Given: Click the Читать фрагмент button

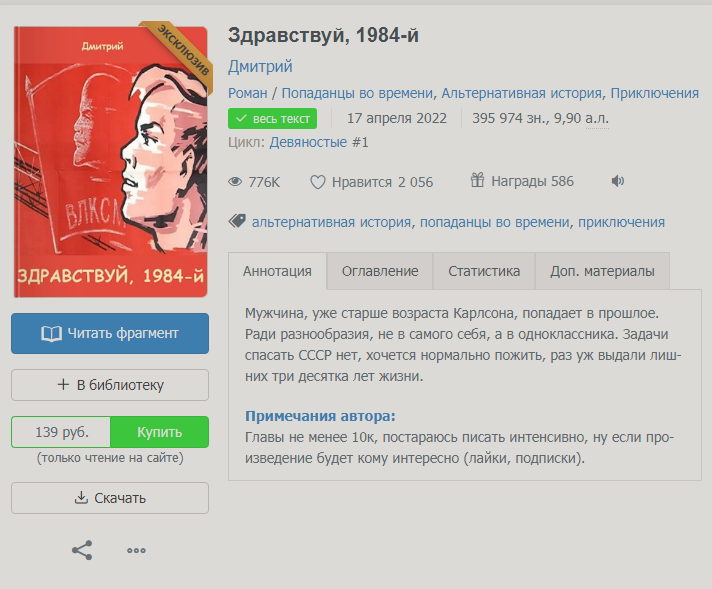Looking at the screenshot, I should [110, 333].
